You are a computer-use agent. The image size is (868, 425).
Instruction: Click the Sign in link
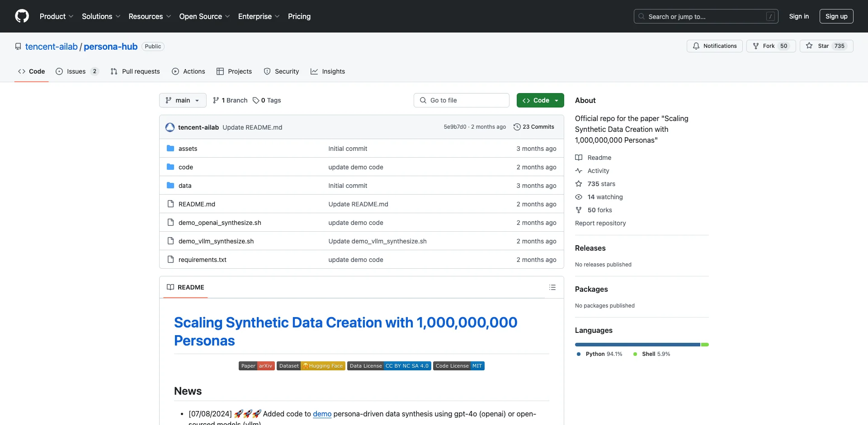[799, 16]
